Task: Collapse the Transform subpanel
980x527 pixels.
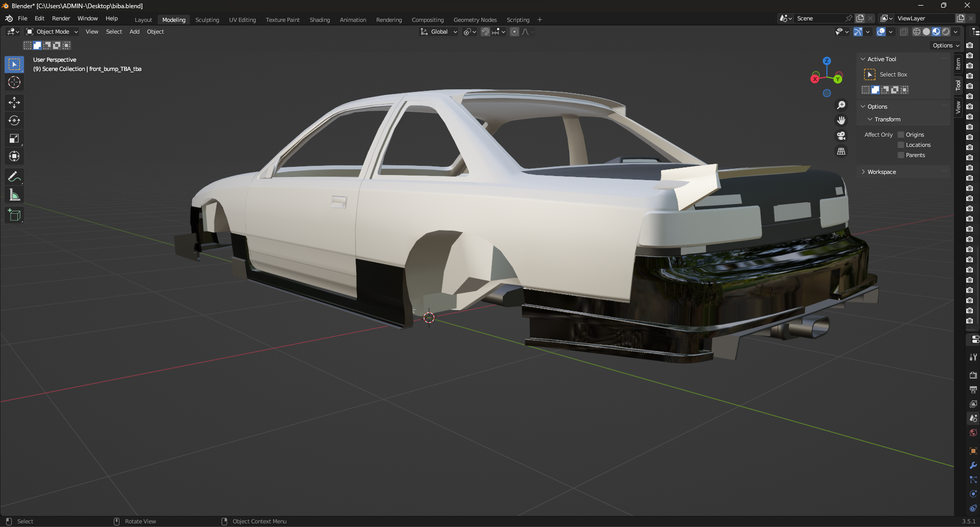Action: coord(870,119)
